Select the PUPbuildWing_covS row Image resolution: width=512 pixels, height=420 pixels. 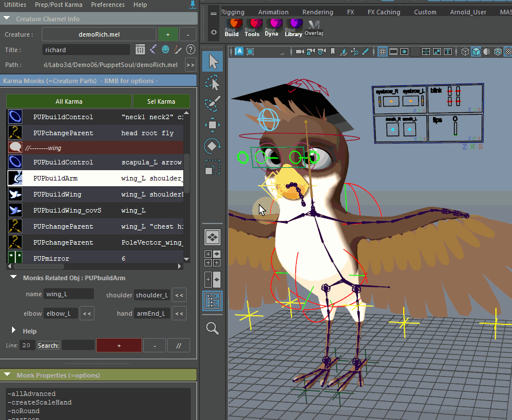95,210
